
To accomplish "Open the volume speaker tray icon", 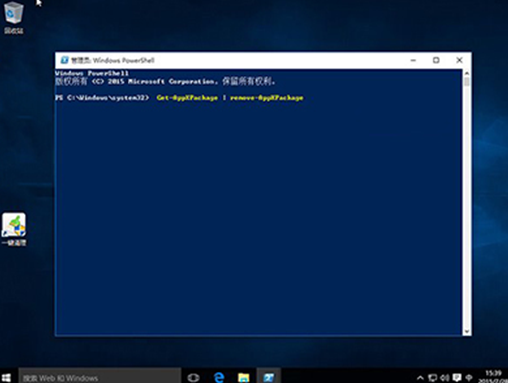I will coord(444,378).
